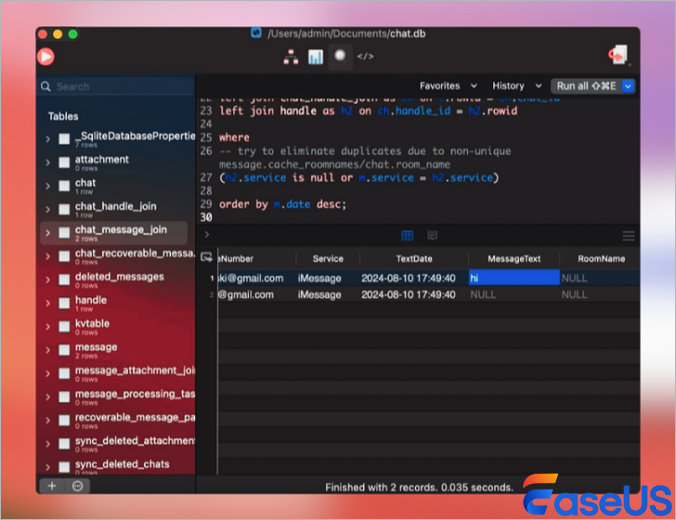The image size is (676, 520).
Task: Select the message table in sidebar
Action: click(x=96, y=348)
